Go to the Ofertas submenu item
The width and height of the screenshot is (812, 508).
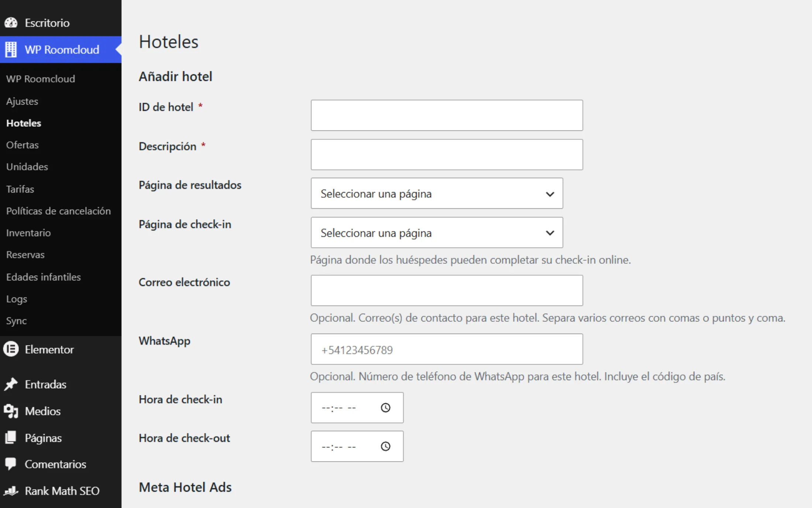pyautogui.click(x=23, y=145)
